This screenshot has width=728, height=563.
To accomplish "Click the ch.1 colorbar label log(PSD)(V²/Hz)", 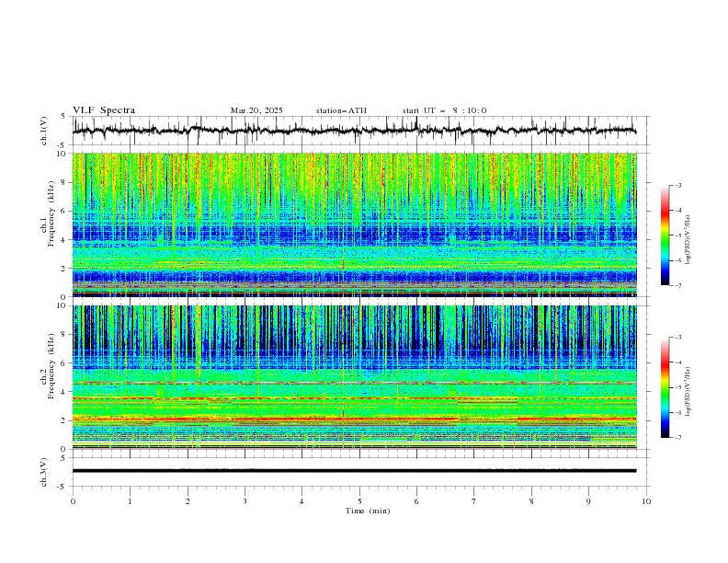I will 688,240.
